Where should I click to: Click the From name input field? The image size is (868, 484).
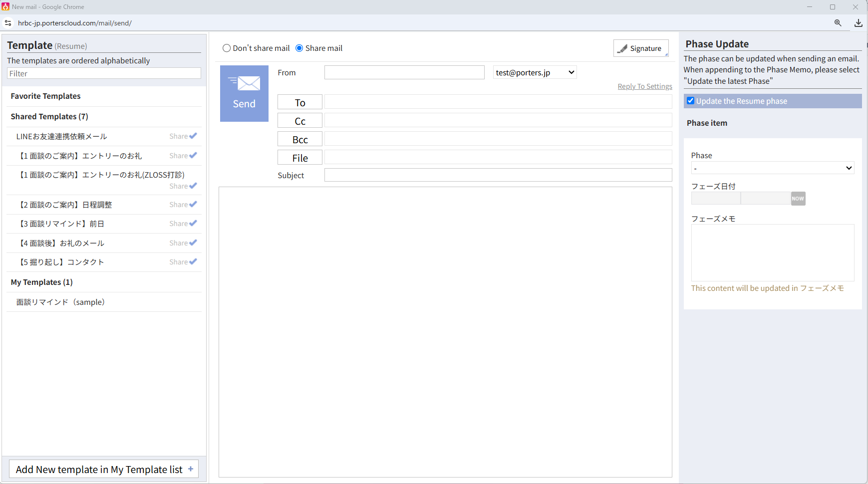point(404,72)
